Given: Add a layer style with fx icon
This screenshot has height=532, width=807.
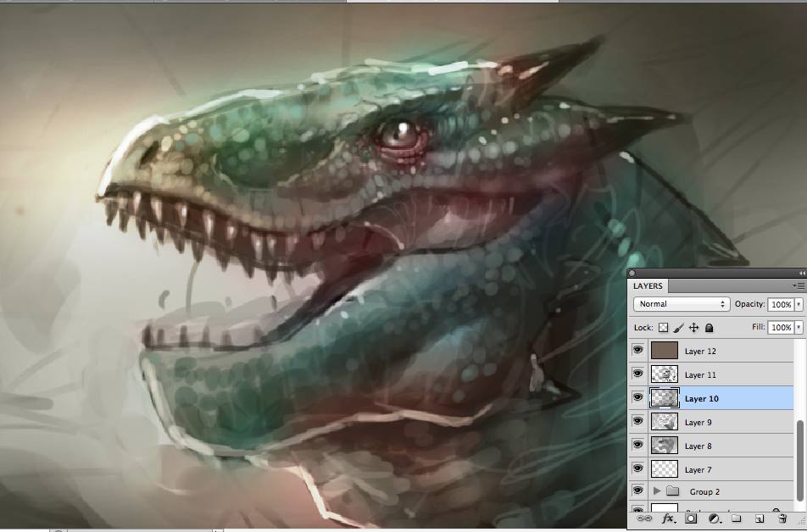Looking at the screenshot, I should click(x=668, y=518).
